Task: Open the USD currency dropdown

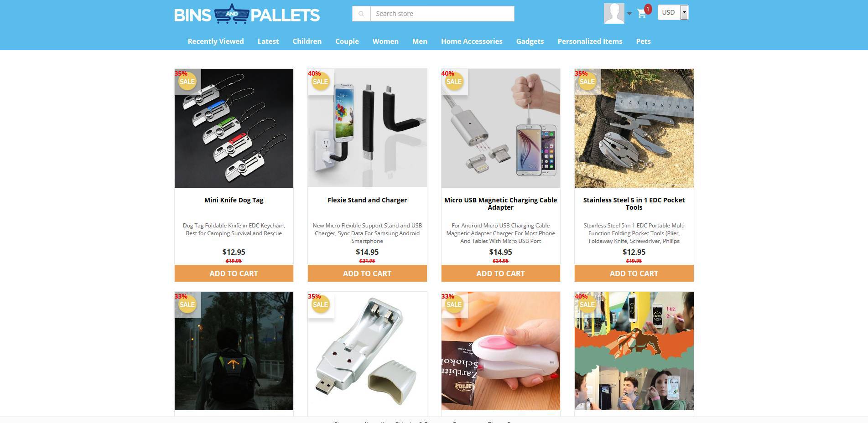Action: [673, 12]
